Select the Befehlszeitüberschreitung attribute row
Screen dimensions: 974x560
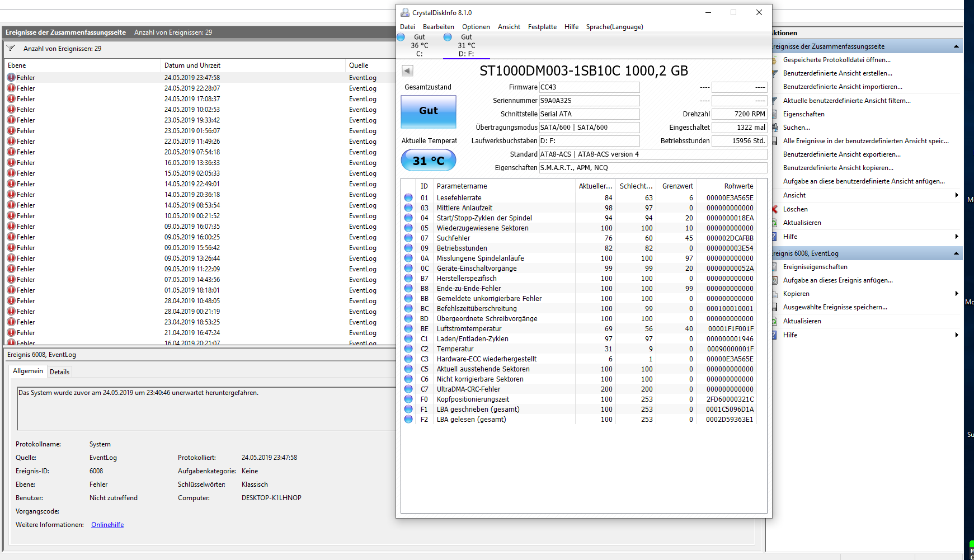pos(580,309)
